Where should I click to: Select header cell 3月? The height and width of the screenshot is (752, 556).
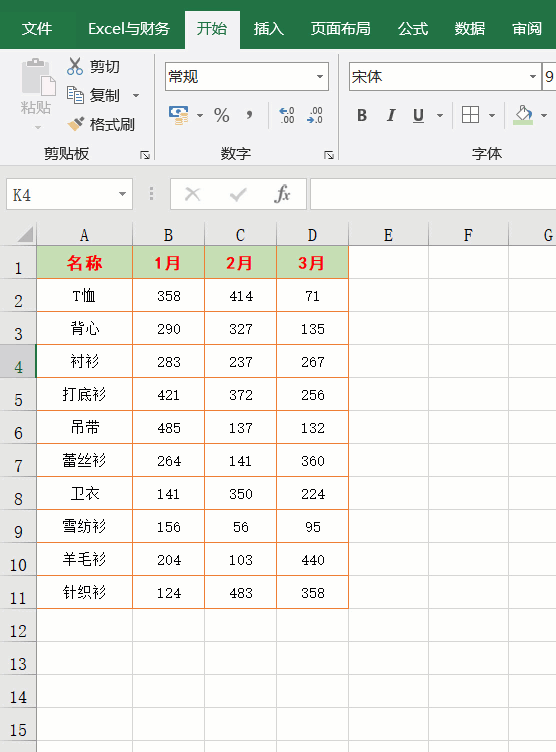312,262
